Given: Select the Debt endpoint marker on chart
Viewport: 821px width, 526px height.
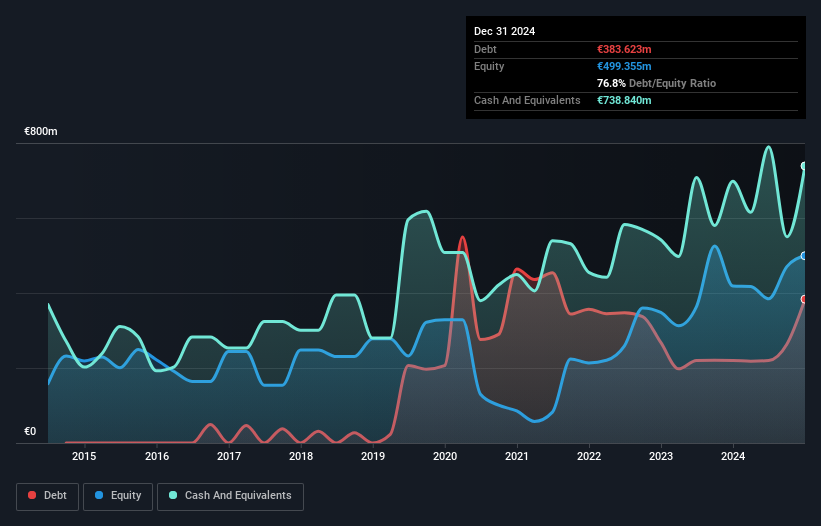Looking at the screenshot, I should tap(804, 299).
